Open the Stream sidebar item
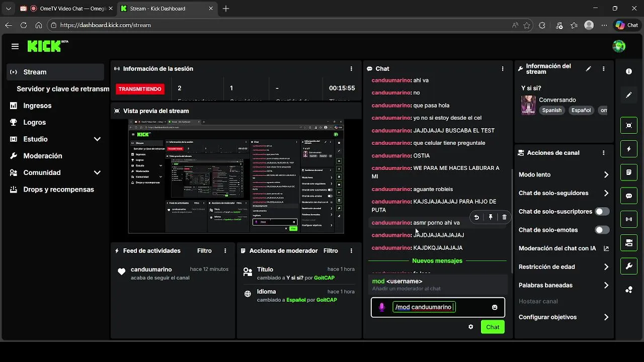Screen dimensions: 644x362 55,72
